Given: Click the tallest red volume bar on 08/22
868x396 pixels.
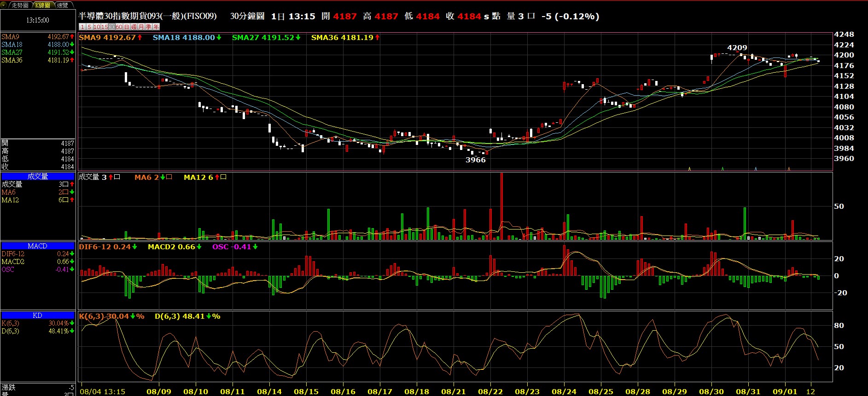Looking at the screenshot, I should click(x=501, y=206).
